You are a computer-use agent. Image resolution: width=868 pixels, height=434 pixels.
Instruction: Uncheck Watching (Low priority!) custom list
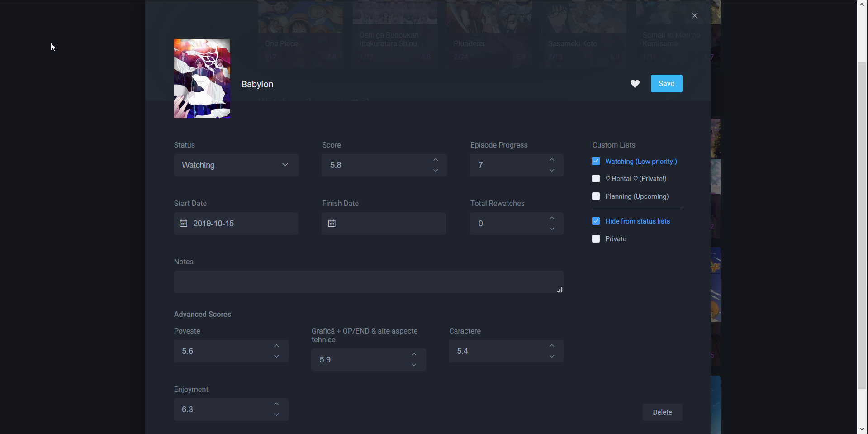596,162
